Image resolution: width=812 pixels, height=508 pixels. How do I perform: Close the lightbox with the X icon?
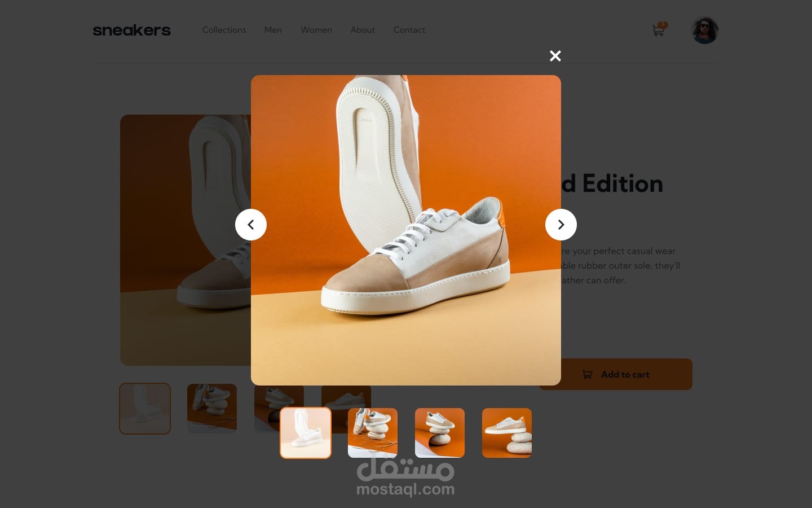click(x=555, y=56)
